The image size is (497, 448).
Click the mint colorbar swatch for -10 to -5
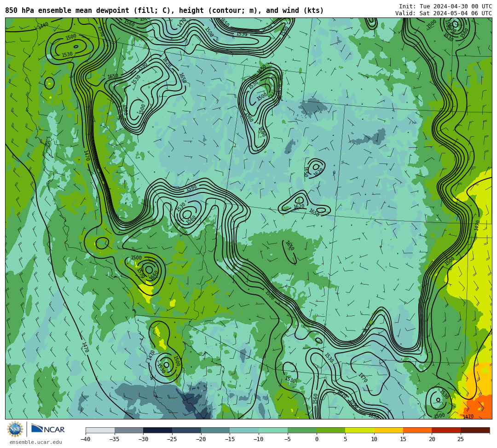point(273,430)
